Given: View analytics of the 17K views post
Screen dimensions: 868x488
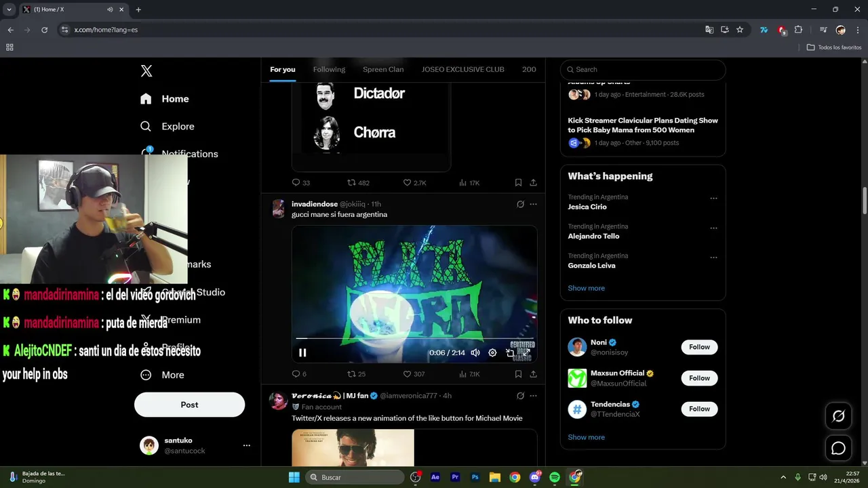Looking at the screenshot, I should pos(469,183).
